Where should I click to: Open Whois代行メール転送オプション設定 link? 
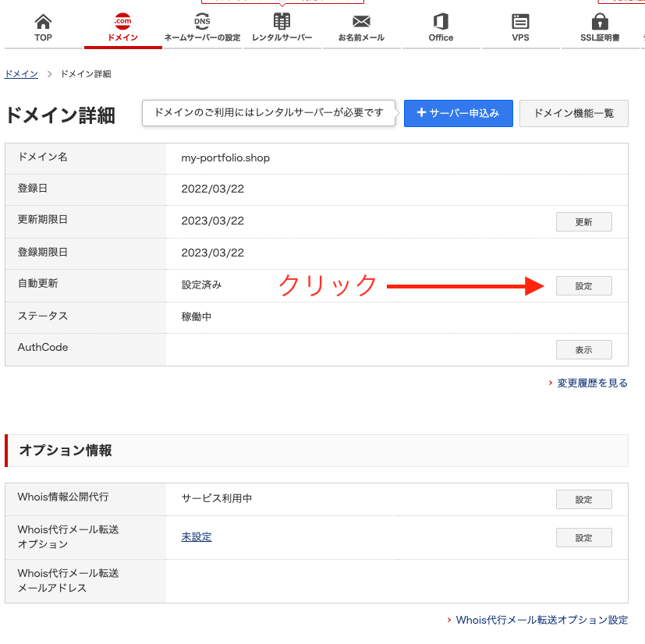click(x=543, y=620)
